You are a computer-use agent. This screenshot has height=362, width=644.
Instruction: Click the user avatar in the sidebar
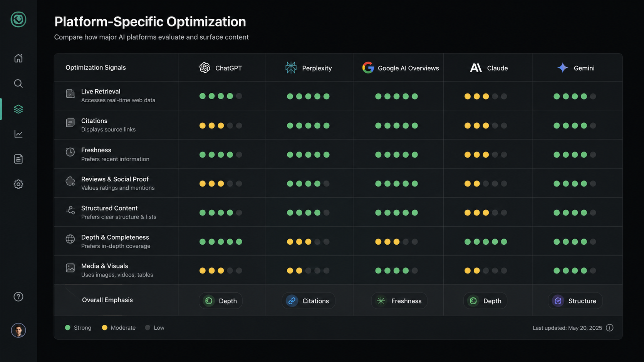(18, 330)
